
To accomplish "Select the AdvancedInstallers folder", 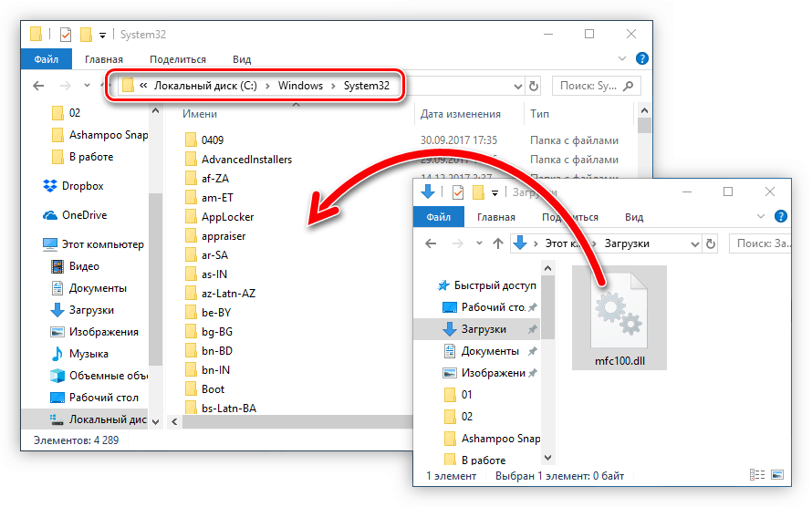I will point(239,160).
